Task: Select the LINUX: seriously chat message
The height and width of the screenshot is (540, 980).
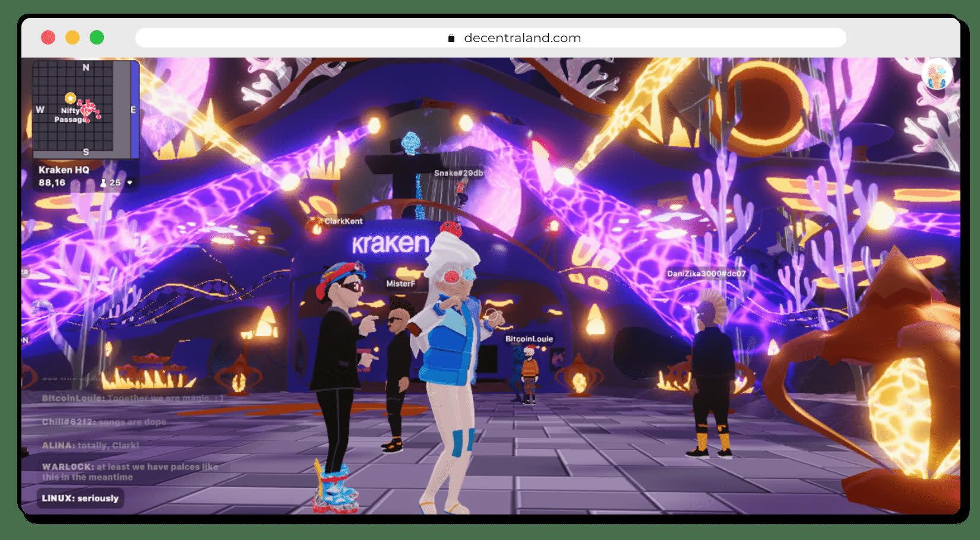Action: point(80,498)
